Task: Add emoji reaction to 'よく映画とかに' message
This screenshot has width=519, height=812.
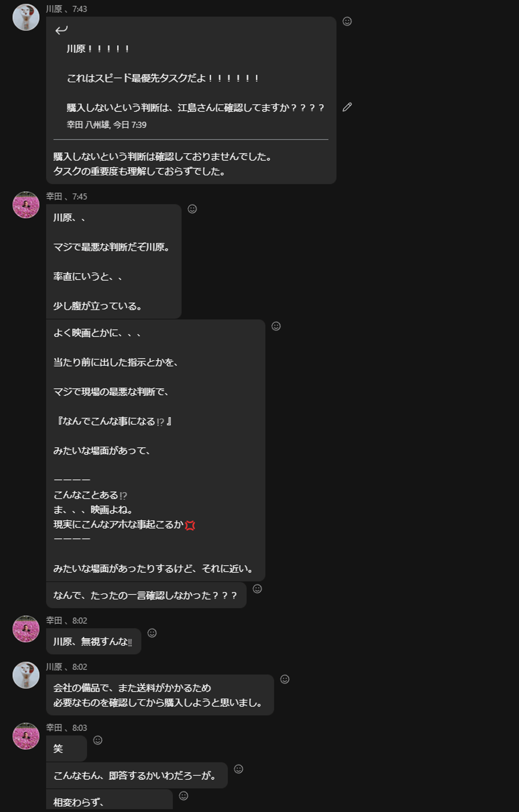Action: tap(276, 326)
